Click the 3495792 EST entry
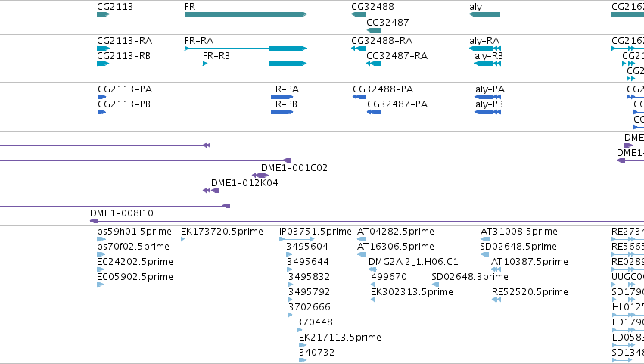 tap(291, 300)
